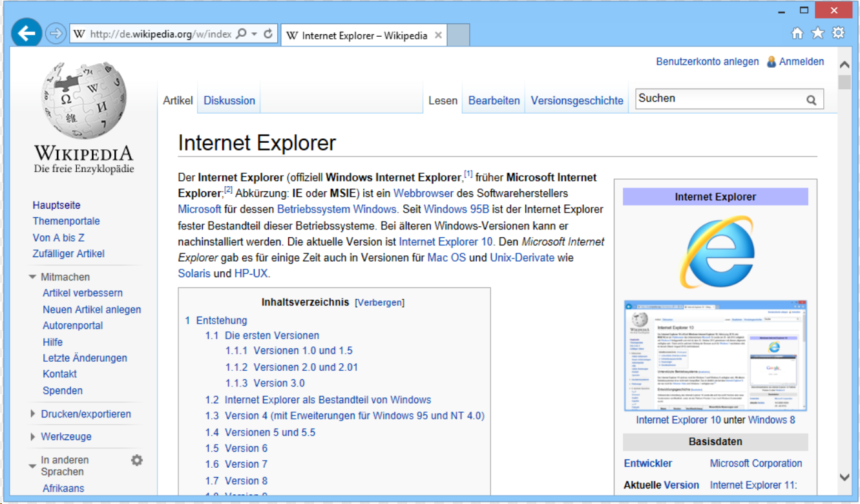Close the Internet Explorer – Wikipedia tab

pyautogui.click(x=438, y=36)
